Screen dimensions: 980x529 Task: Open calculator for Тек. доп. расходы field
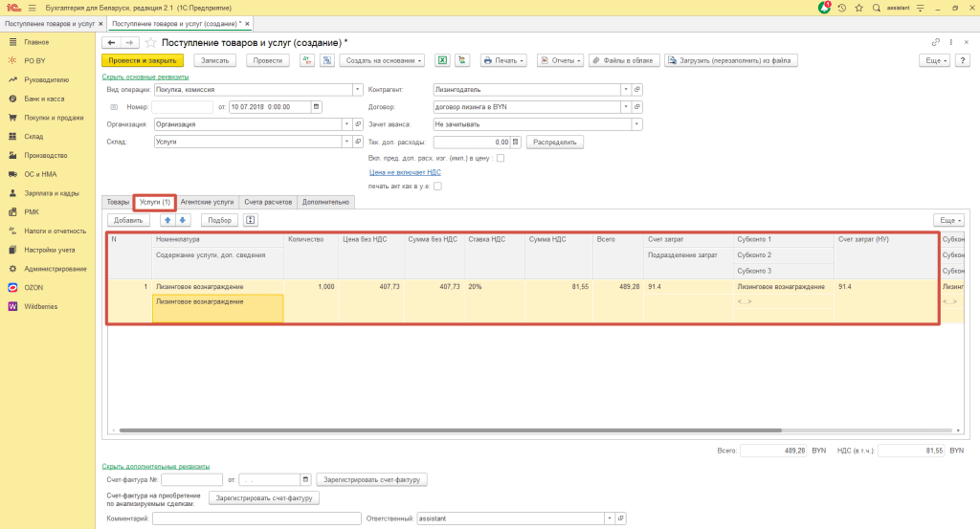pyautogui.click(x=516, y=142)
